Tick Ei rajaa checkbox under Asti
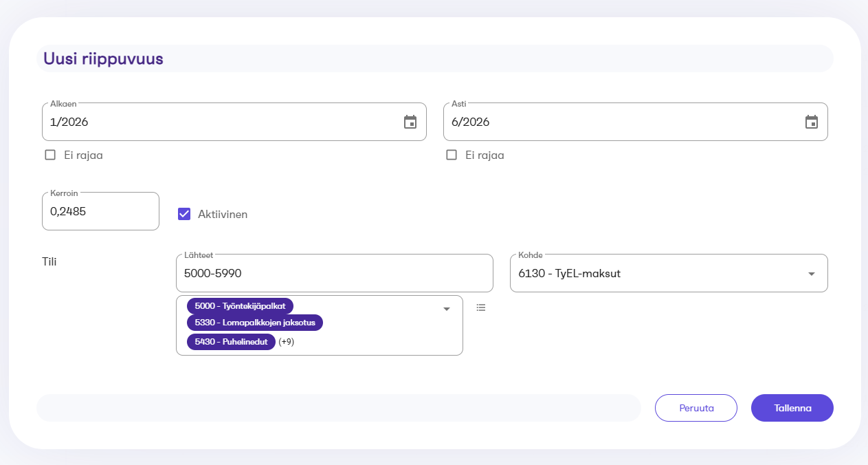Viewport: 868px width, 465px height. coord(452,155)
